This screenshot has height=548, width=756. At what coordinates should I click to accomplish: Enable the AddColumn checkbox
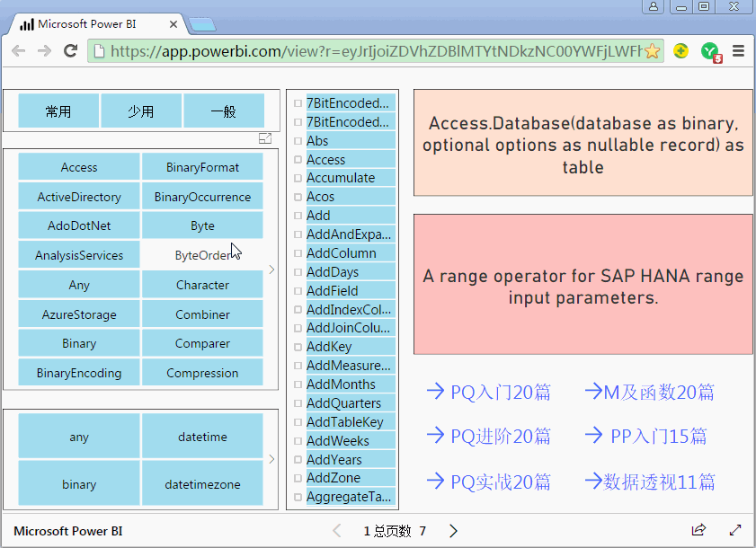[298, 253]
